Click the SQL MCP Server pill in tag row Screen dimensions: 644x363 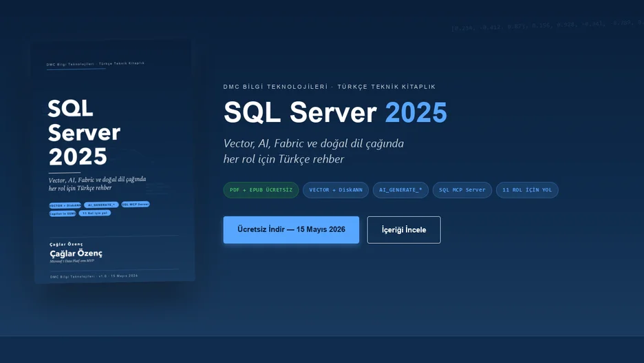tap(462, 190)
